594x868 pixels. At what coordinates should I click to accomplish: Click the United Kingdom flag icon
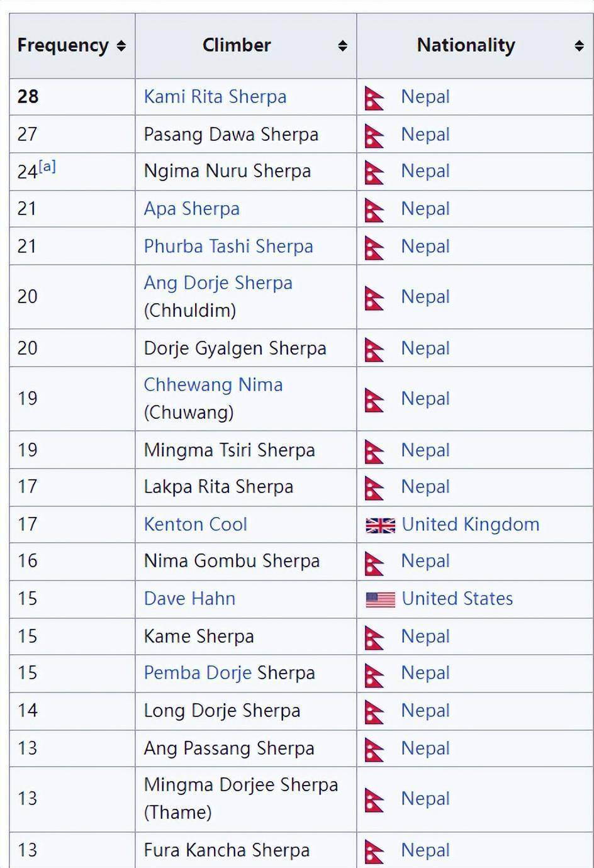(380, 525)
